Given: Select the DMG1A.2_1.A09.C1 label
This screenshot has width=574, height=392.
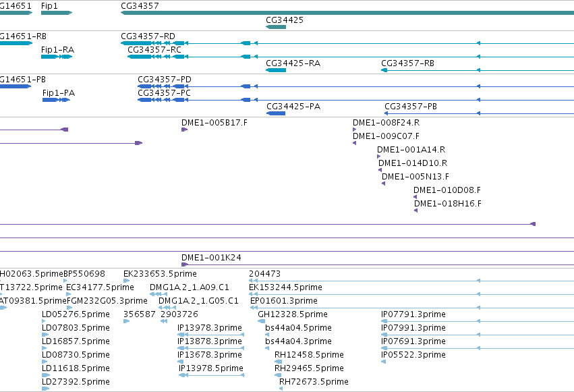Looking at the screenshot, I should point(190,287).
